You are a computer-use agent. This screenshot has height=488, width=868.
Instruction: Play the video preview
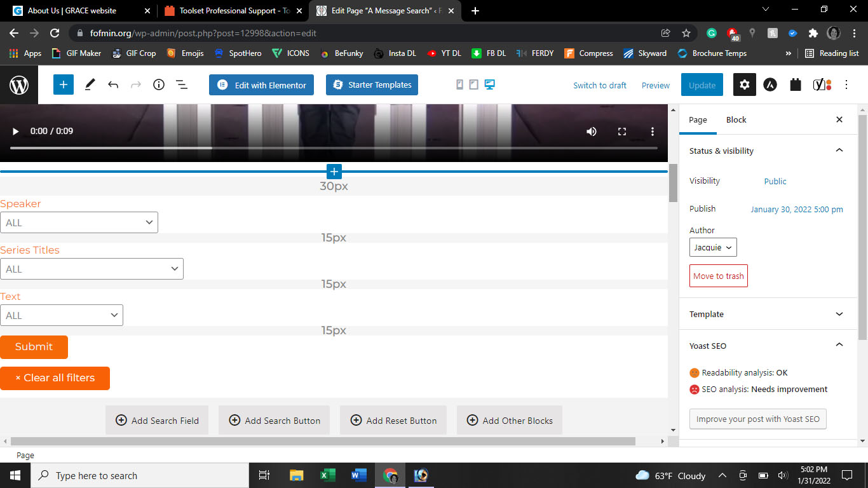tap(16, 132)
